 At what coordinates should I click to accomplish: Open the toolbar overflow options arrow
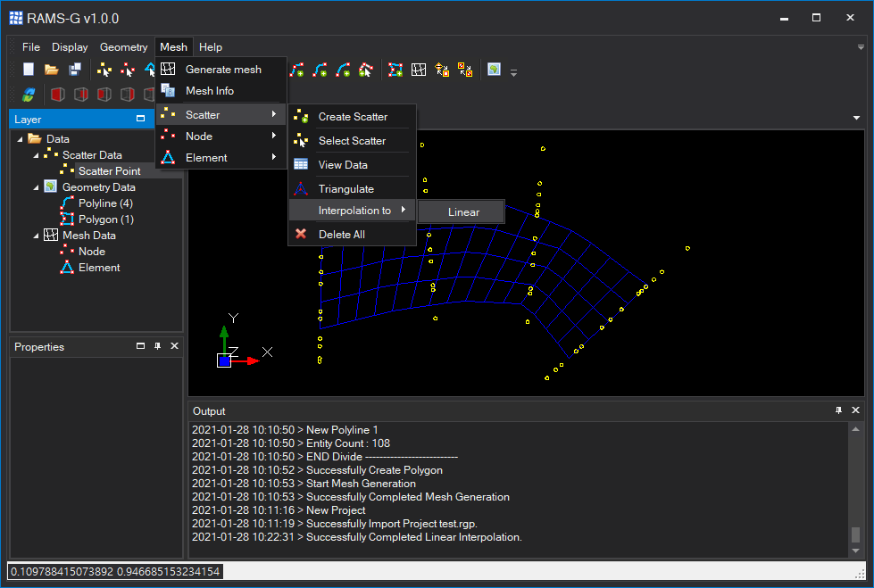coord(513,72)
